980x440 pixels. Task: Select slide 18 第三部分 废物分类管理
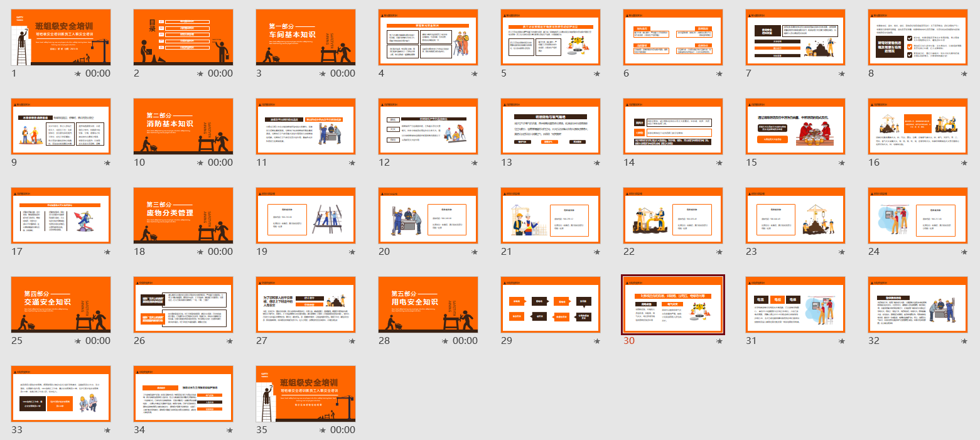[183, 216]
